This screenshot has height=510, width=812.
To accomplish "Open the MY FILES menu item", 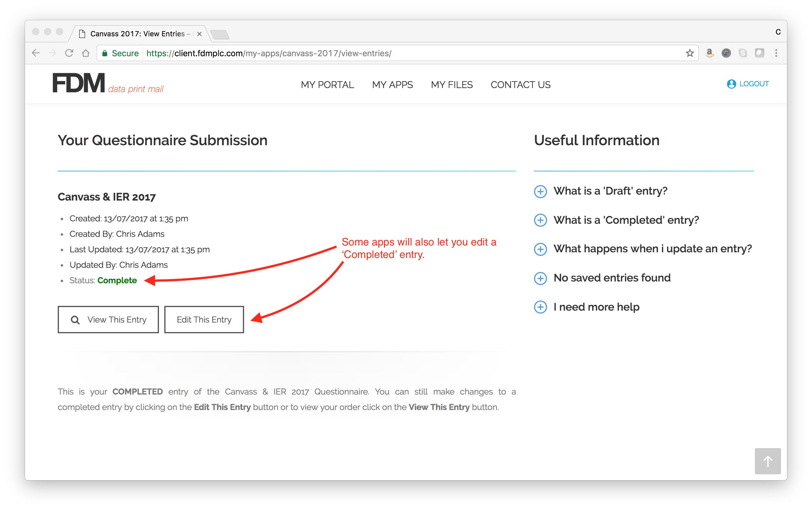I will (452, 85).
